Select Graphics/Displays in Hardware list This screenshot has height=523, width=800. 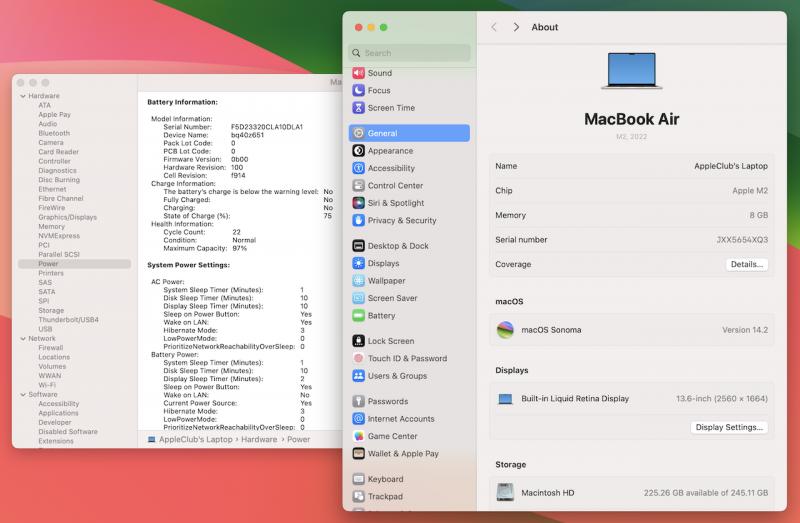67,217
